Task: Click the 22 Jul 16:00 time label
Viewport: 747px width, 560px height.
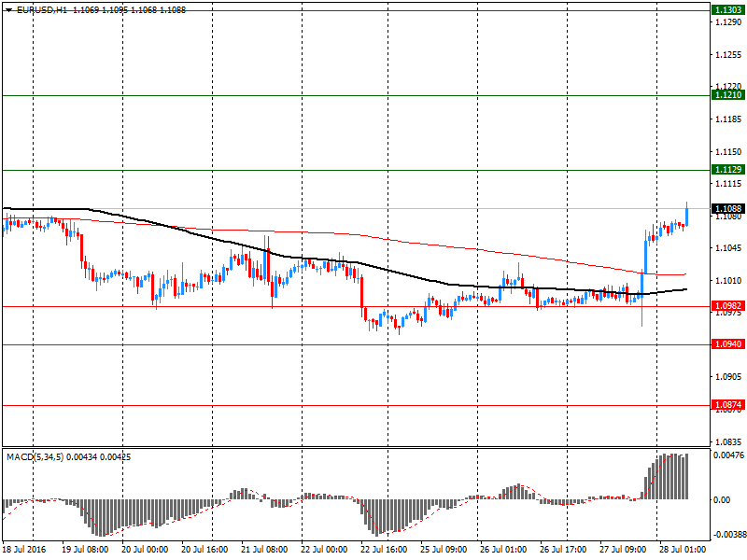Action: tap(384, 550)
